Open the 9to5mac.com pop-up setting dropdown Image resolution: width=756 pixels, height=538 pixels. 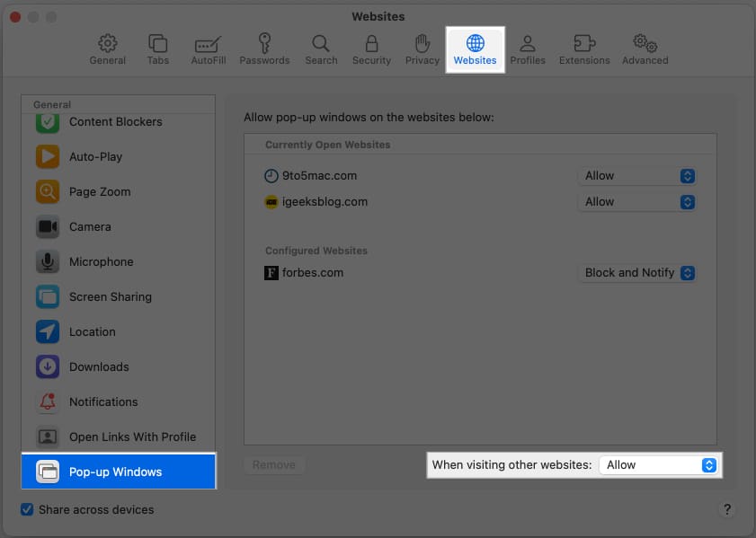pyautogui.click(x=636, y=176)
